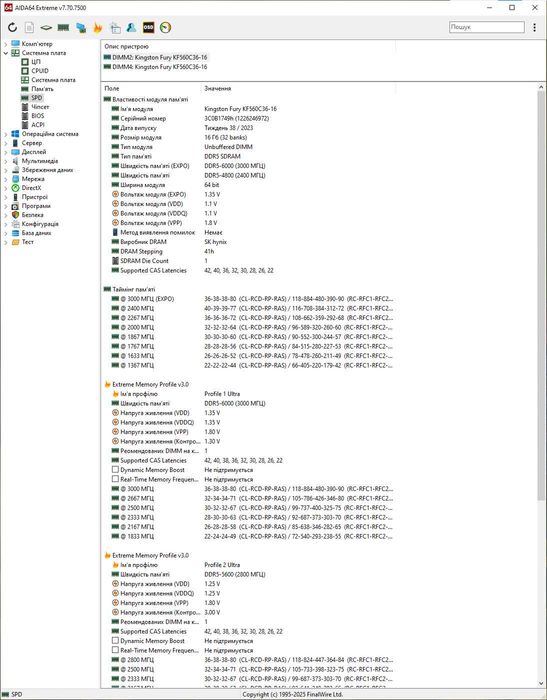The width and height of the screenshot is (547, 700).
Task: Click vertical scrollbar thumb in details list
Action: point(541,297)
